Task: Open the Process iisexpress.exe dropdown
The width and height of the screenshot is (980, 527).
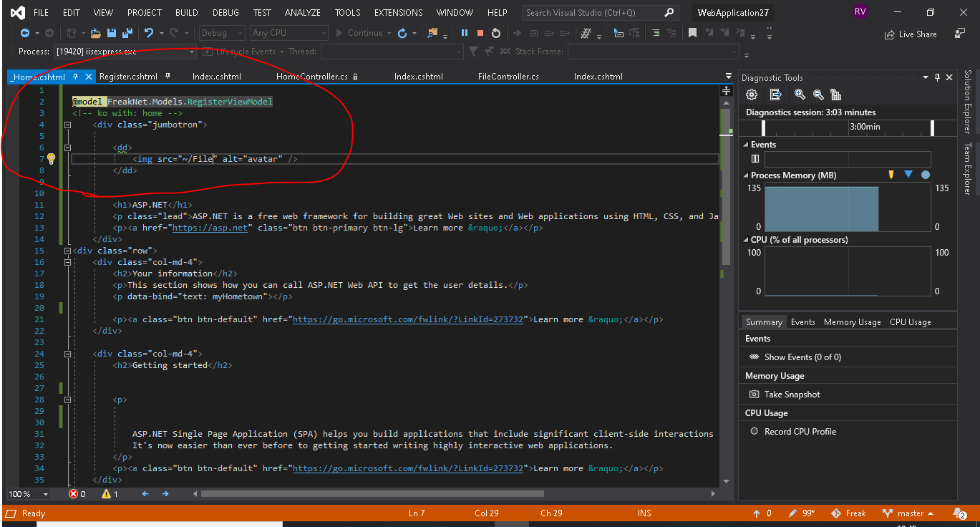Action: [125, 52]
